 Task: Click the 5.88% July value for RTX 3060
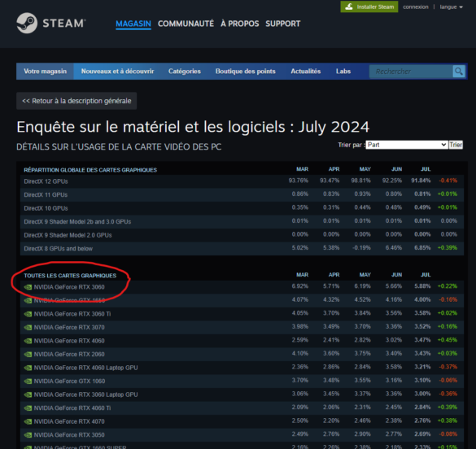(422, 286)
